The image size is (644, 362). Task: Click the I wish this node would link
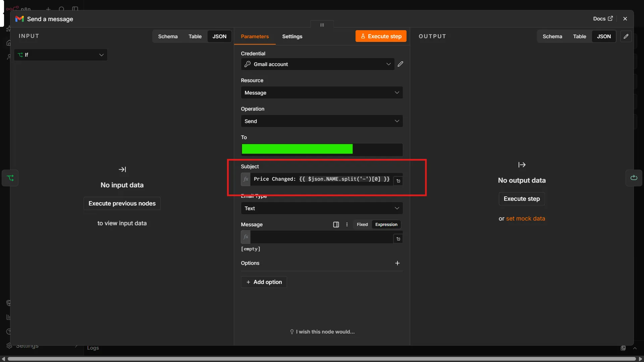[x=322, y=332]
